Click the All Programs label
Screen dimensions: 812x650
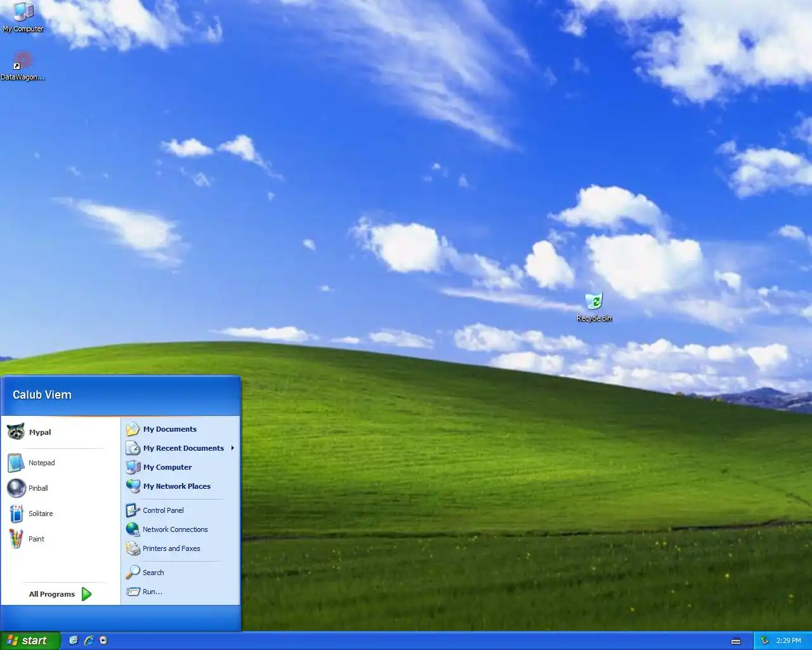52,594
